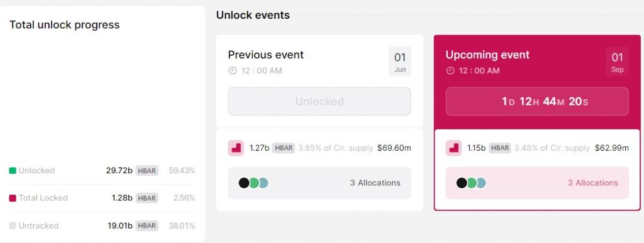Open the 01 Sep date badge
The height and width of the screenshot is (243, 644).
click(618, 62)
